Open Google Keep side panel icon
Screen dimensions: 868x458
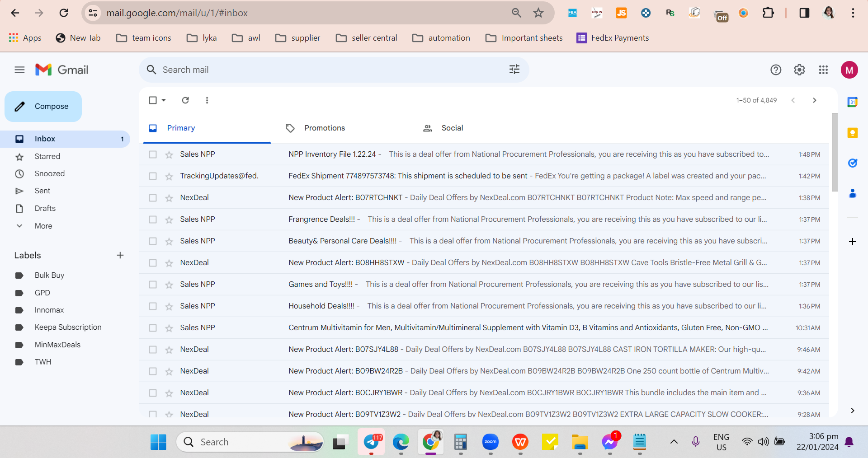853,133
